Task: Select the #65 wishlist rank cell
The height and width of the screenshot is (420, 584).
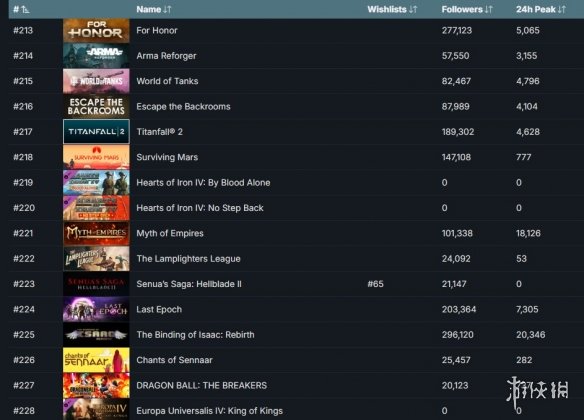Action: point(375,284)
